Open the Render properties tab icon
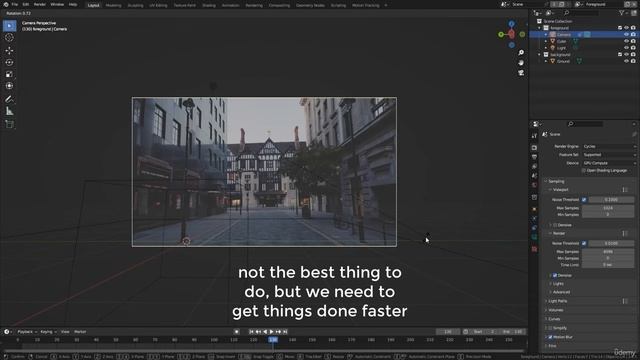This screenshot has height=360, width=640. (x=534, y=147)
